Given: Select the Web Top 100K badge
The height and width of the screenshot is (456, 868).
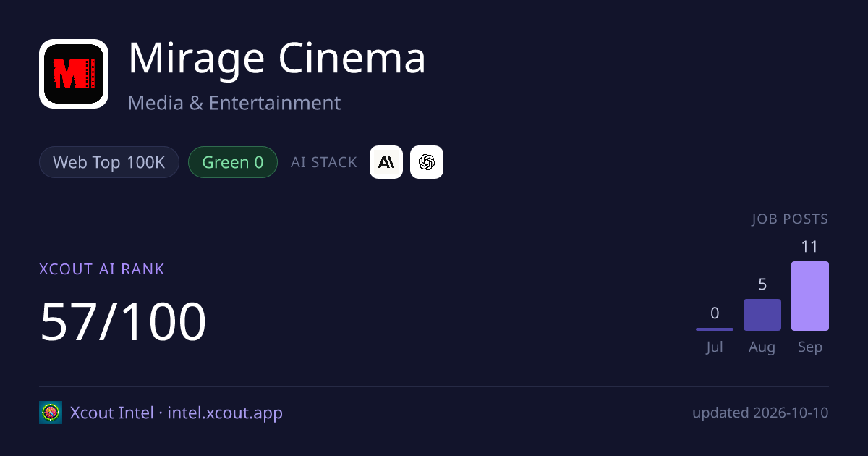Looking at the screenshot, I should pos(109,162).
